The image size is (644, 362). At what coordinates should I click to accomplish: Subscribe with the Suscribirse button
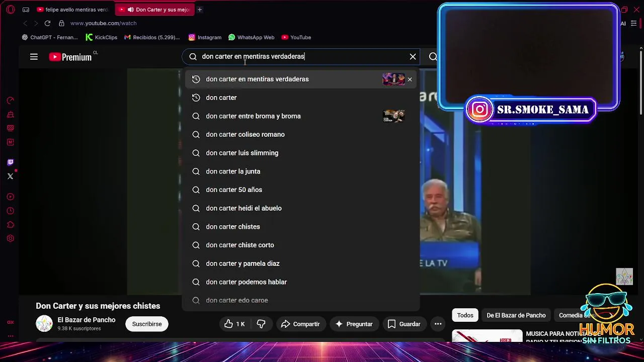(x=147, y=324)
